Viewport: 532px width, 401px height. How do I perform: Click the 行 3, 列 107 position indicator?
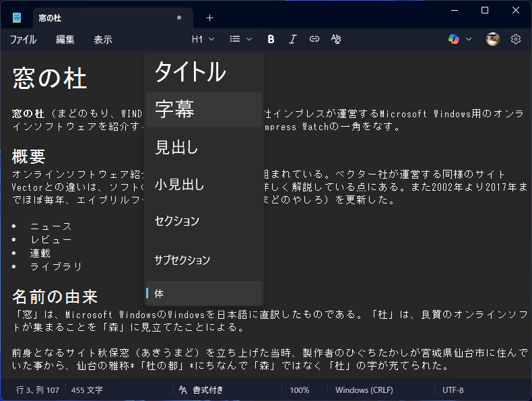pyautogui.click(x=37, y=390)
